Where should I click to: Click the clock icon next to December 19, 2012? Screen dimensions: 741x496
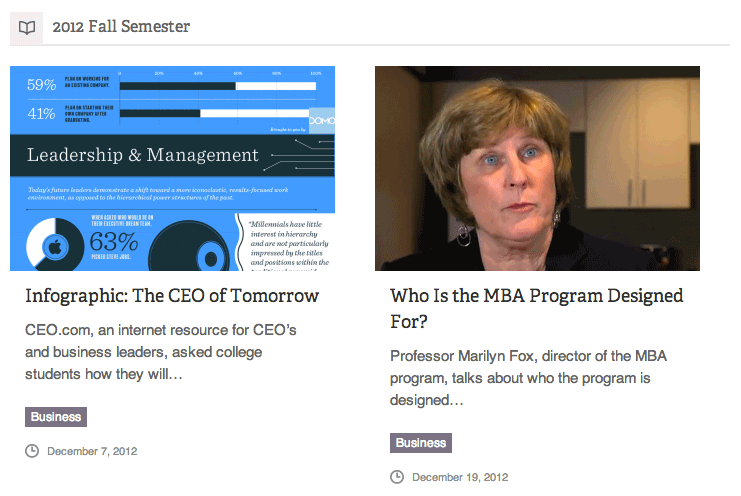pyautogui.click(x=397, y=477)
